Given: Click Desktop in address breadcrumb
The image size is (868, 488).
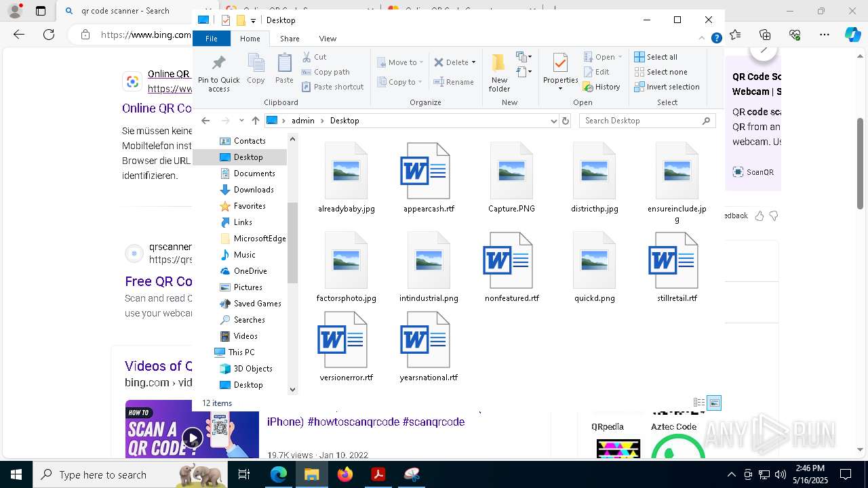Looking at the screenshot, I should [x=344, y=121].
